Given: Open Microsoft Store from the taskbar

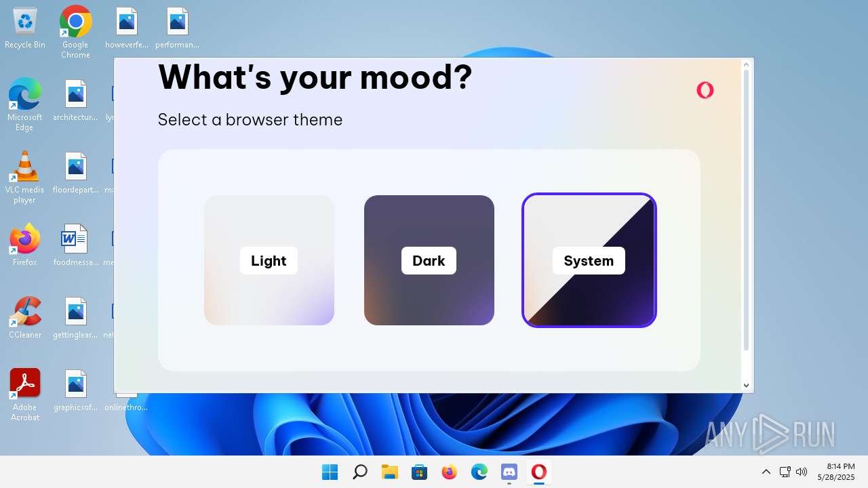Looking at the screenshot, I should click(x=419, y=472).
